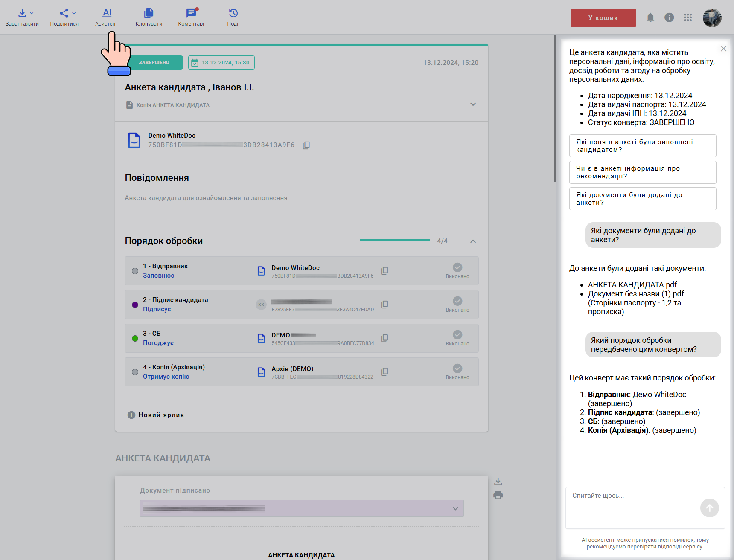The width and height of the screenshot is (734, 560).
Task: Click the Новий ярлик add button
Action: point(156,415)
